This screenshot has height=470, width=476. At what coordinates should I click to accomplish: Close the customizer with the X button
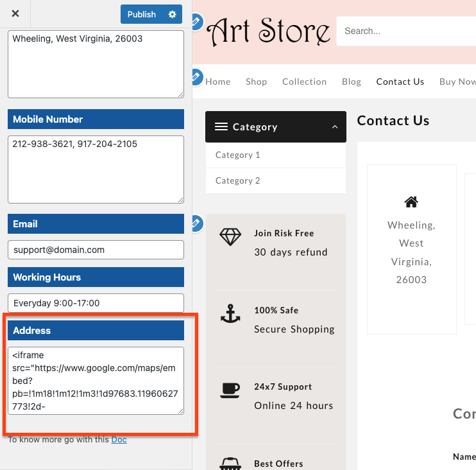[15, 13]
